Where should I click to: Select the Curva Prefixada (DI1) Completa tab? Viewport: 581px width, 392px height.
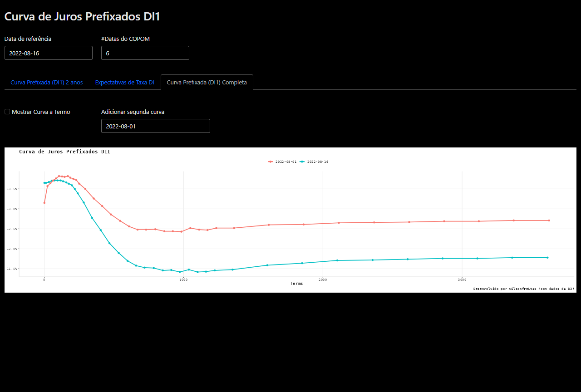pos(207,83)
